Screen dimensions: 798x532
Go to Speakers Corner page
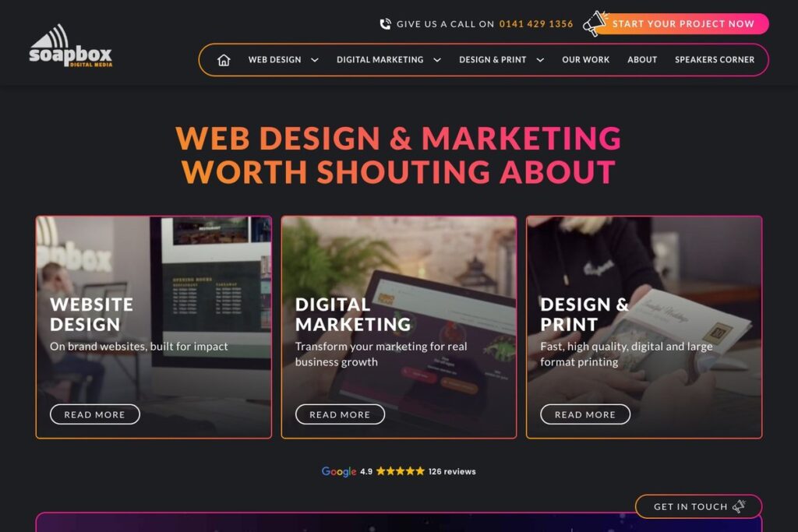tap(715, 59)
